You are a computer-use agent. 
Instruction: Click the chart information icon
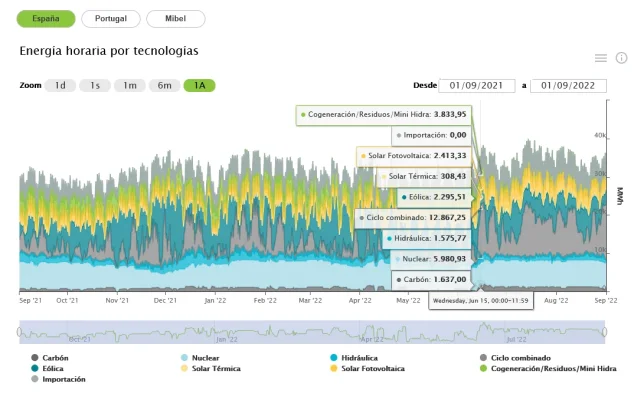[621, 58]
